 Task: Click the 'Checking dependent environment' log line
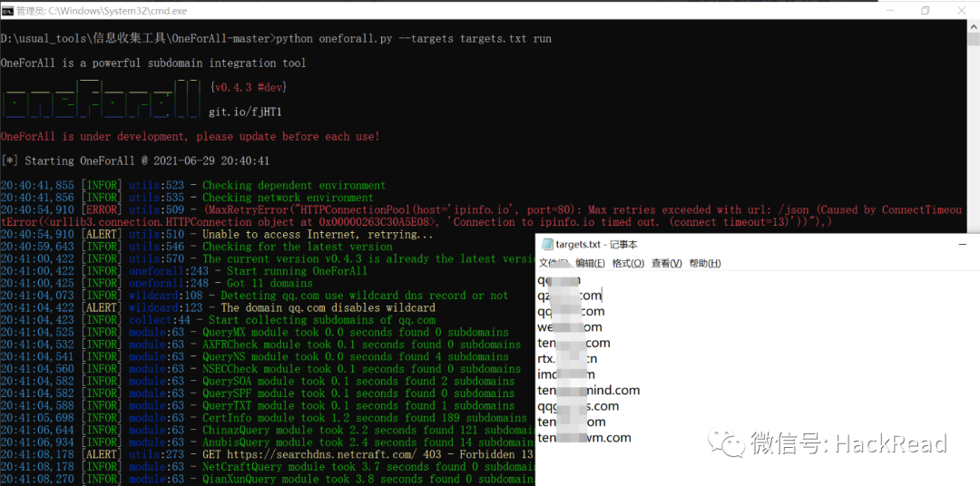pyautogui.click(x=193, y=186)
